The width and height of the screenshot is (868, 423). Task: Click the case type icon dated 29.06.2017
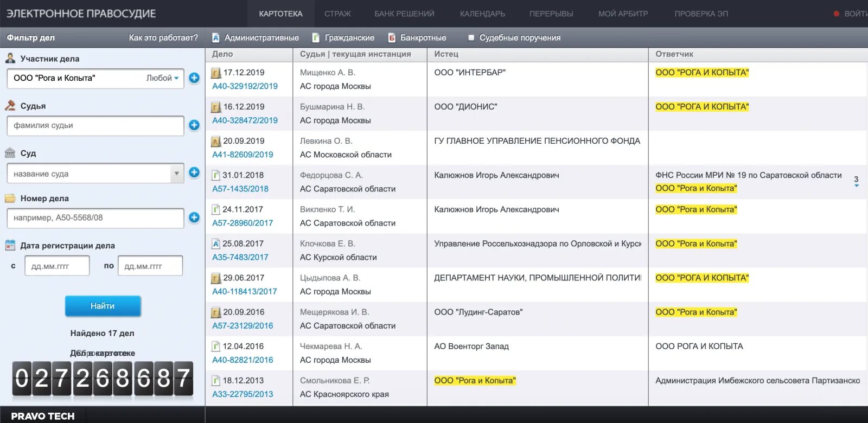pos(216,278)
